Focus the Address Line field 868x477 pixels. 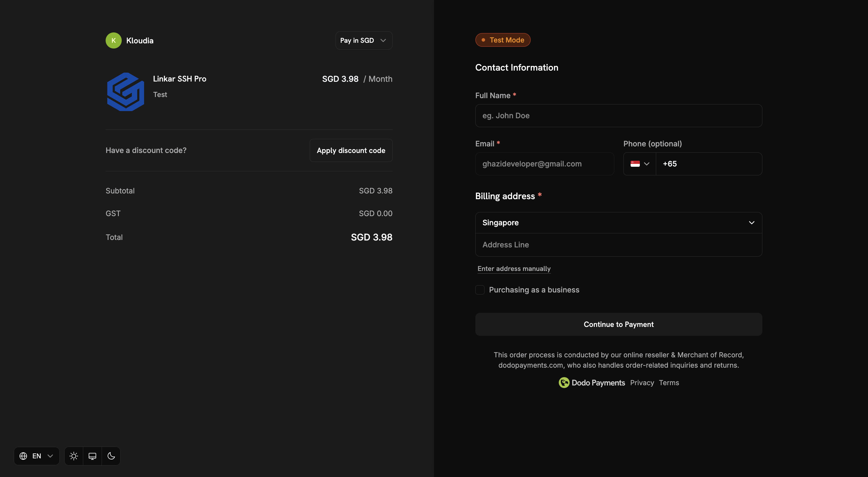click(x=619, y=245)
